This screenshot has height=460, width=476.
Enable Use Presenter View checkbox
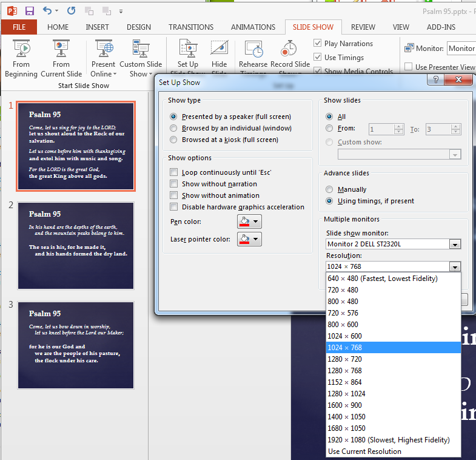(x=409, y=67)
